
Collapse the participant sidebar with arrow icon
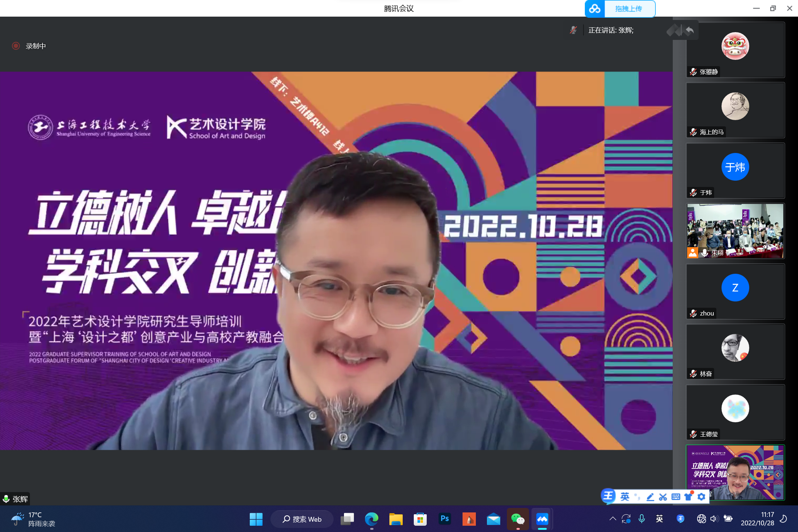[689, 30]
